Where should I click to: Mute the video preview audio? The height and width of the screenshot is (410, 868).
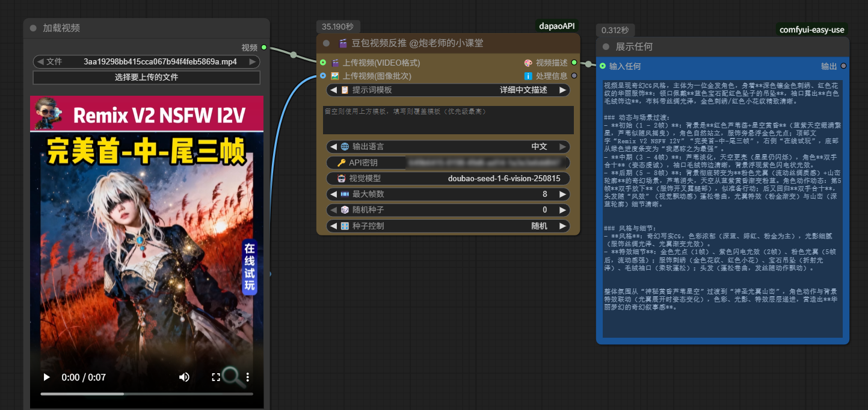click(x=184, y=377)
